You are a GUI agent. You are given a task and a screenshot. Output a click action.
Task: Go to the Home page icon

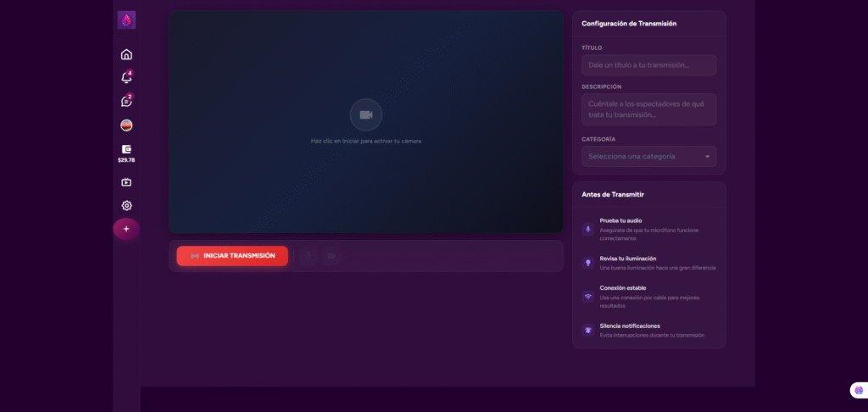pyautogui.click(x=126, y=54)
